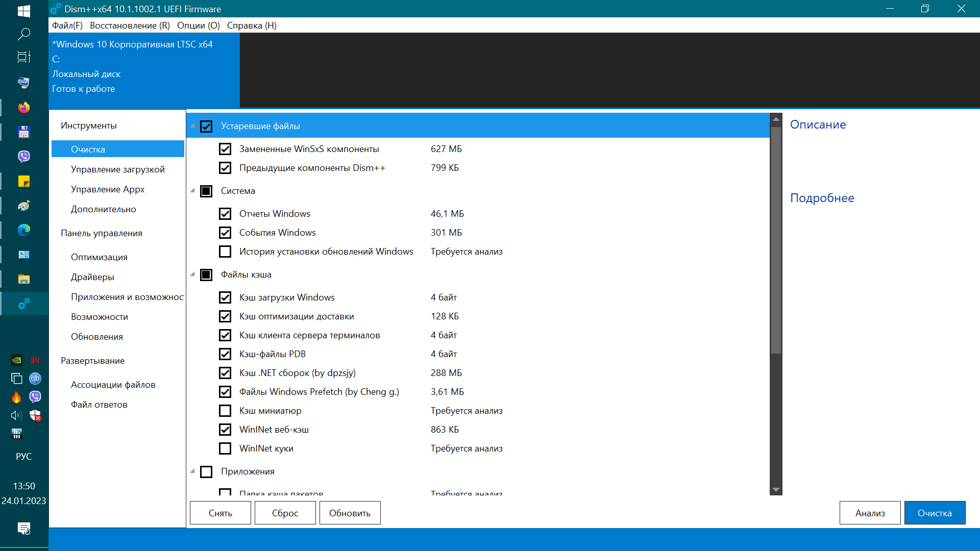
Task: Click the qBittorrent tray icon
Action: 35,379
